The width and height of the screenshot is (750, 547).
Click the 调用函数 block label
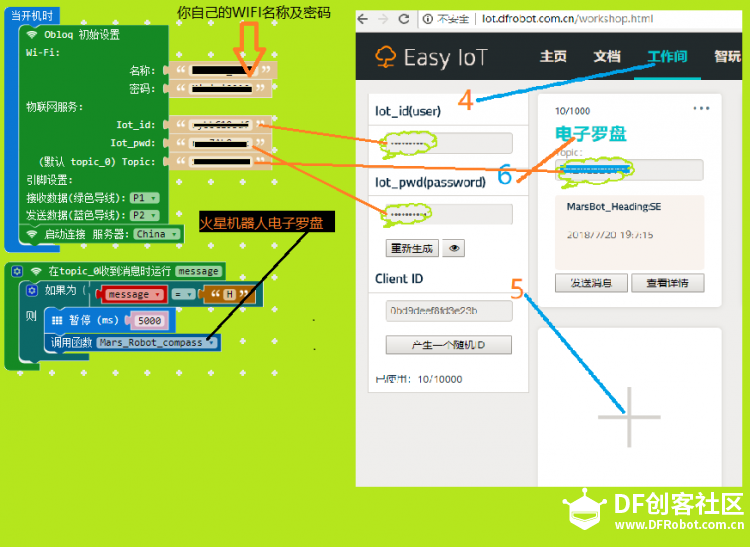[x=72, y=343]
